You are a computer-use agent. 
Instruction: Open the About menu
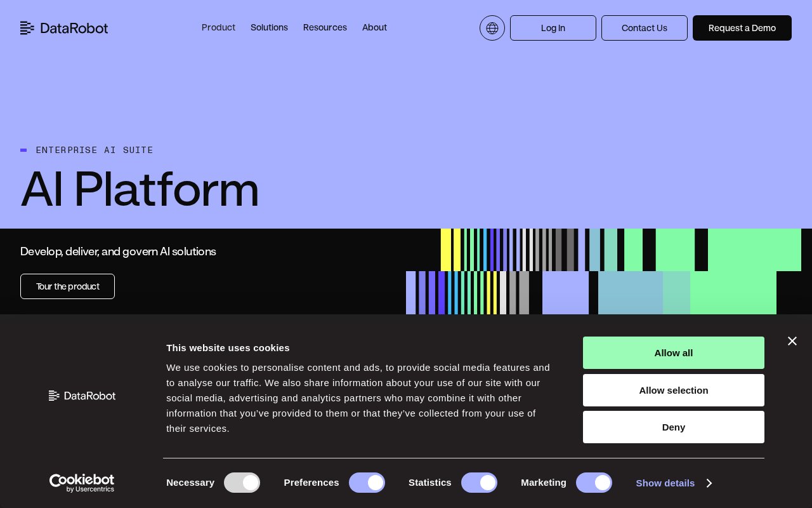coord(374,27)
